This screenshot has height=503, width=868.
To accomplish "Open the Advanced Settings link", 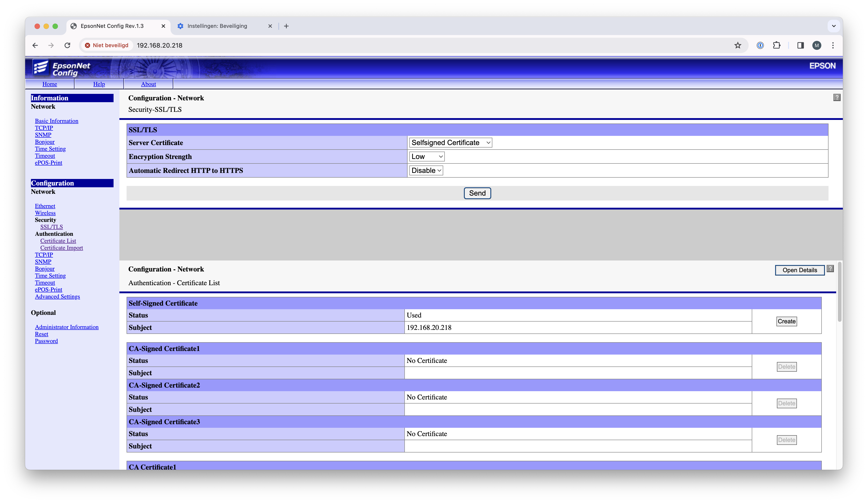I will [57, 296].
